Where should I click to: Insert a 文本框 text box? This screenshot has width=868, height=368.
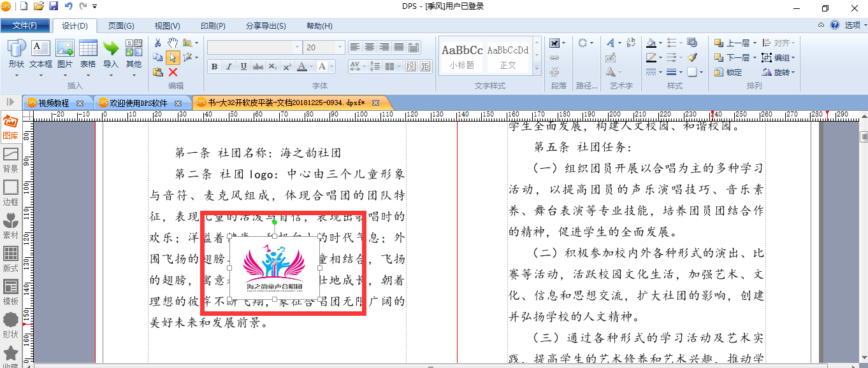(x=41, y=54)
